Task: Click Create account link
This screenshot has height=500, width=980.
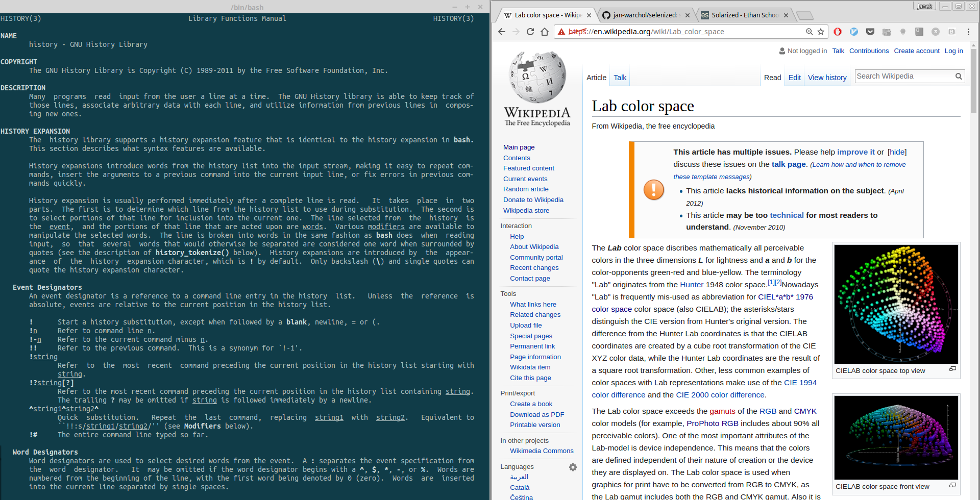Action: pyautogui.click(x=916, y=51)
